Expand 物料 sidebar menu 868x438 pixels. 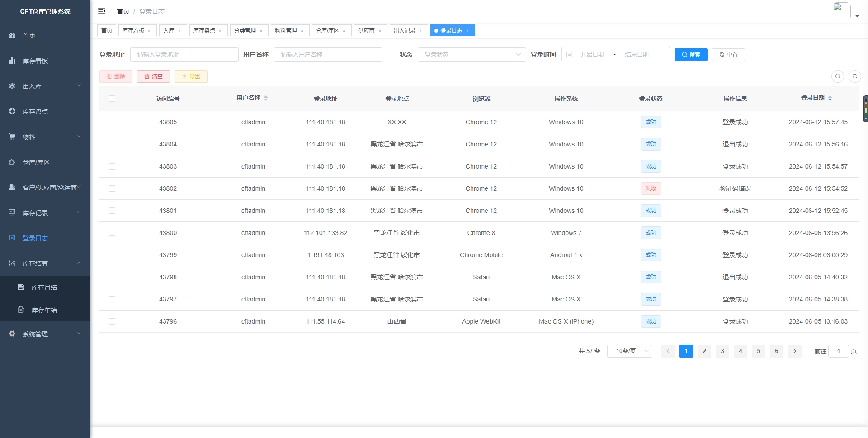tap(45, 137)
